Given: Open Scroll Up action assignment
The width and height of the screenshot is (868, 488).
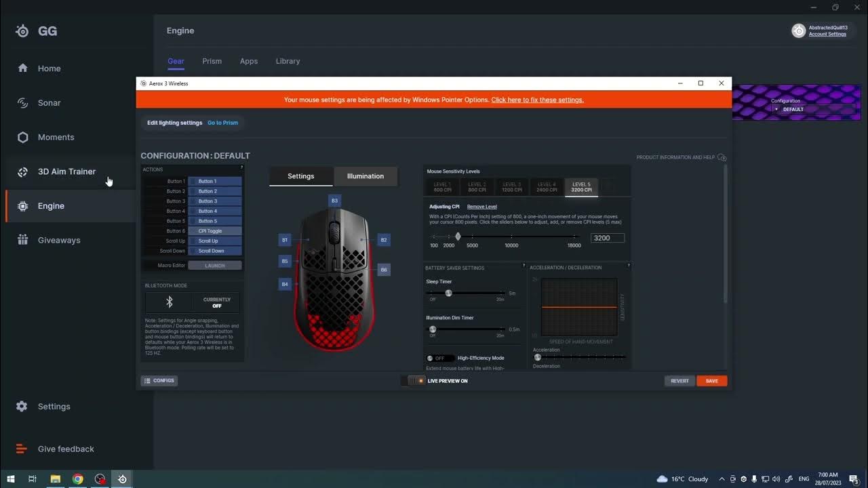Looking at the screenshot, I should pos(215,241).
